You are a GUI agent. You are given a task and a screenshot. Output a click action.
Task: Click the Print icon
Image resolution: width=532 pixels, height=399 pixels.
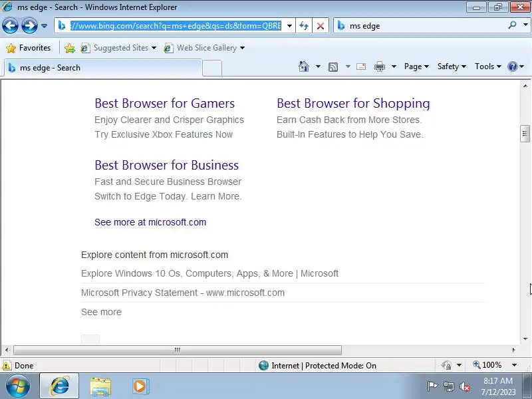click(379, 66)
